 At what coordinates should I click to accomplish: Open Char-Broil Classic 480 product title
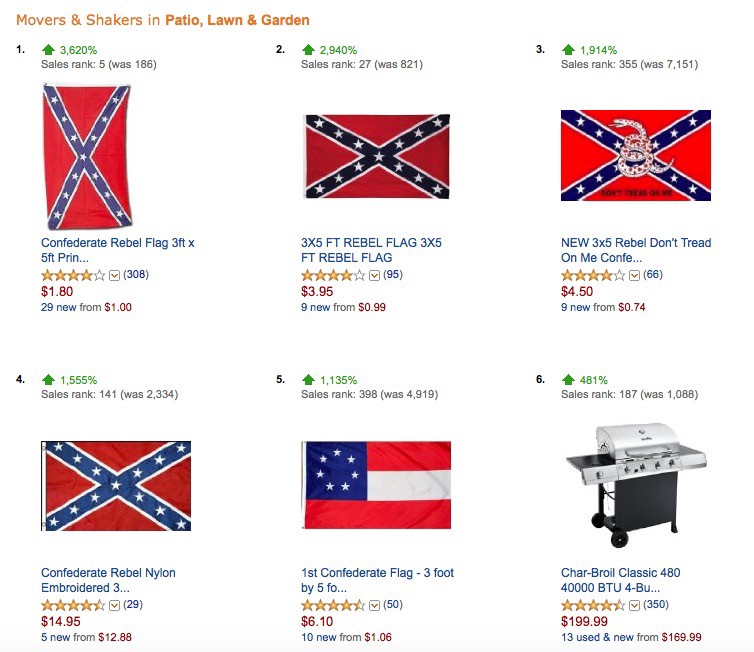pos(620,580)
